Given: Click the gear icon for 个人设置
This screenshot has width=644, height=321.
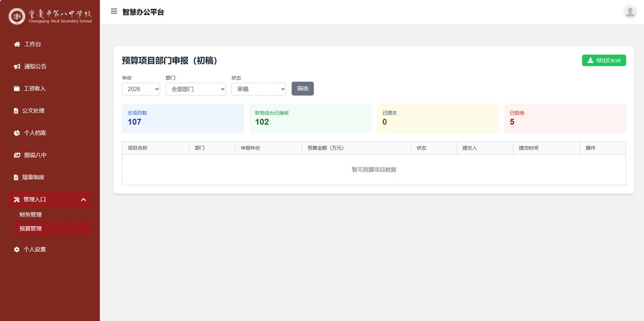Looking at the screenshot, I should coord(17,249).
